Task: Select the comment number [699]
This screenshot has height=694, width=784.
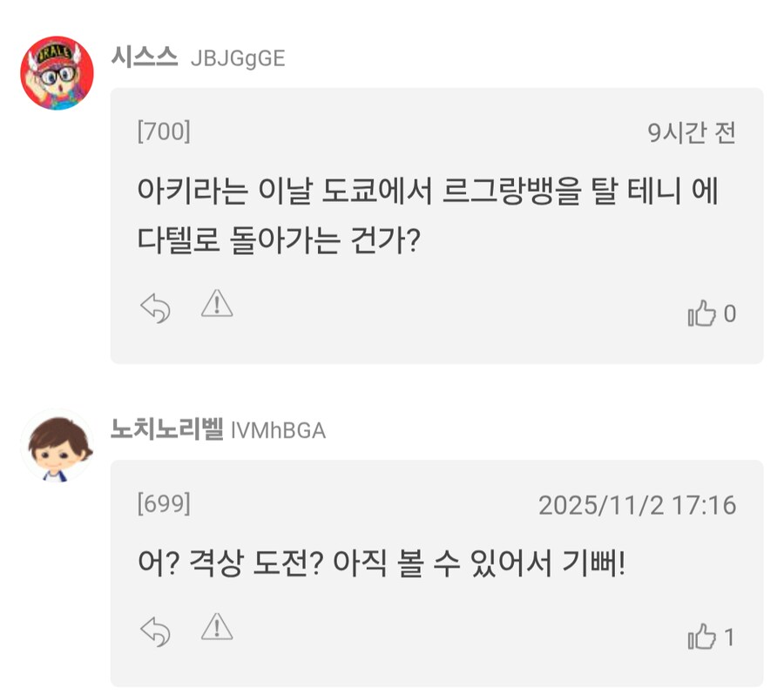Action: tap(163, 505)
